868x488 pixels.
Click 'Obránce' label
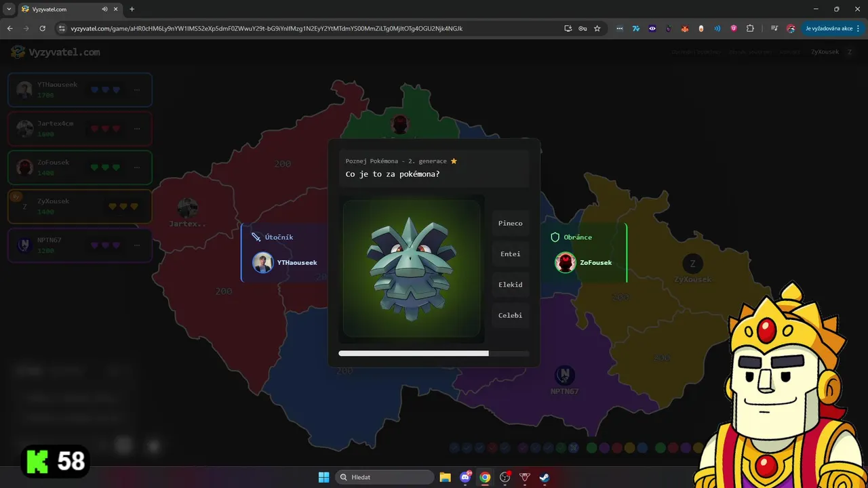tap(578, 237)
